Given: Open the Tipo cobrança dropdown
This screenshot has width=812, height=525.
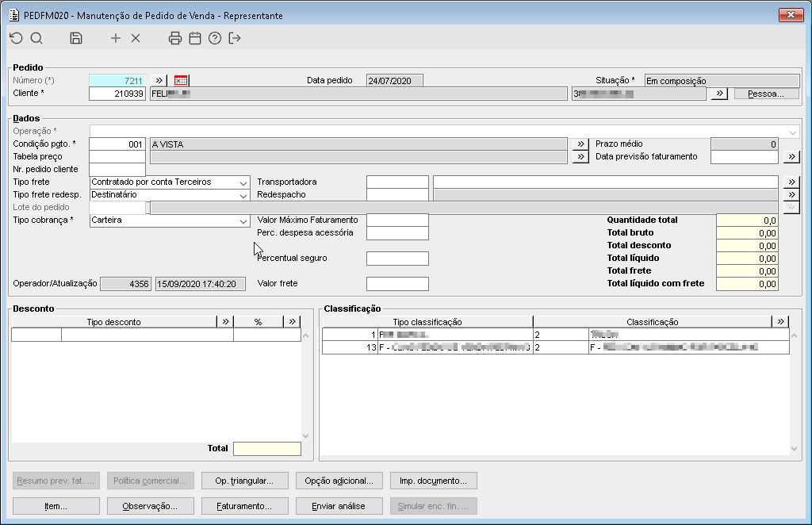Looking at the screenshot, I should tap(243, 220).
